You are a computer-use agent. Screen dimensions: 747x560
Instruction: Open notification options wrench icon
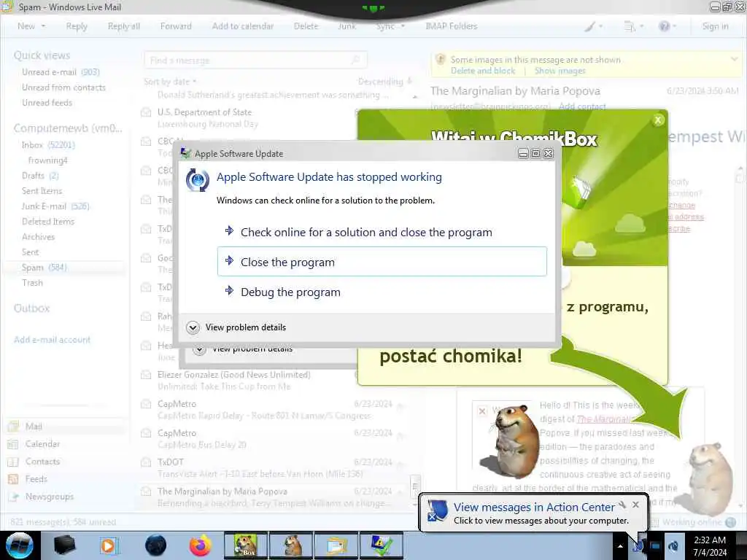point(622,505)
